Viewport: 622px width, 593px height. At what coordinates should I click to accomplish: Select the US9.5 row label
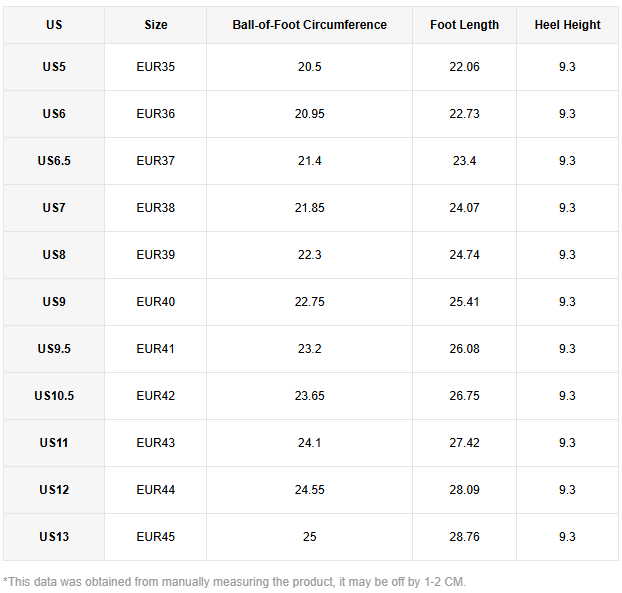click(54, 349)
